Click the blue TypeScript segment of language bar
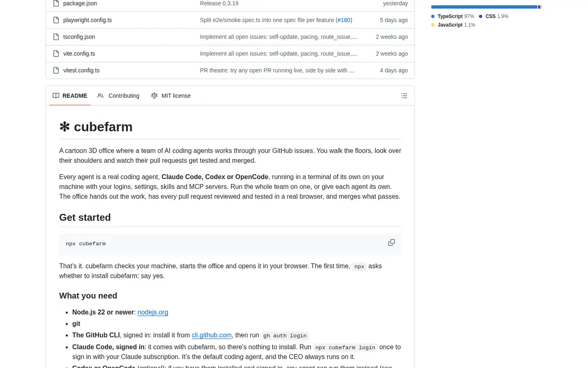Viewport: 588px width, 368px height. tap(484, 7)
